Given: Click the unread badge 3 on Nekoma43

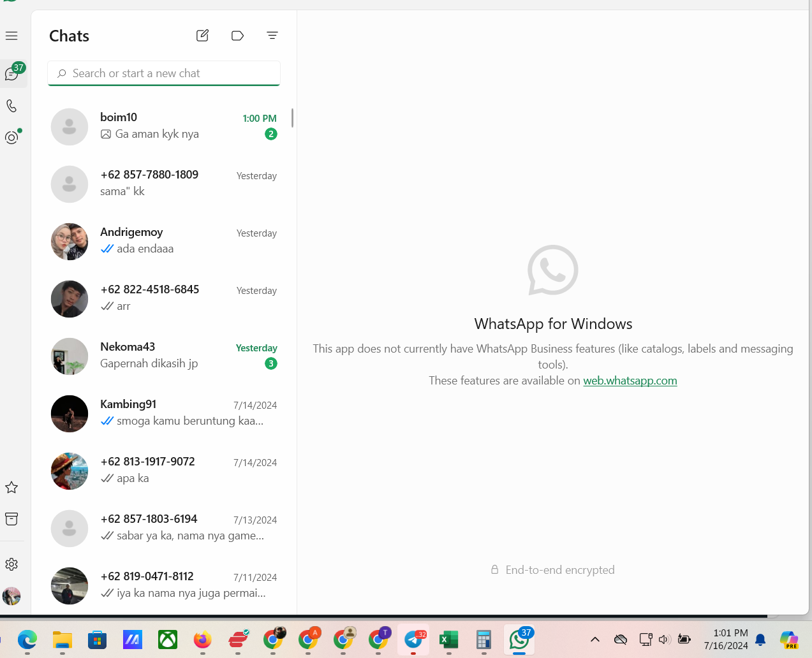Looking at the screenshot, I should coord(271,363).
